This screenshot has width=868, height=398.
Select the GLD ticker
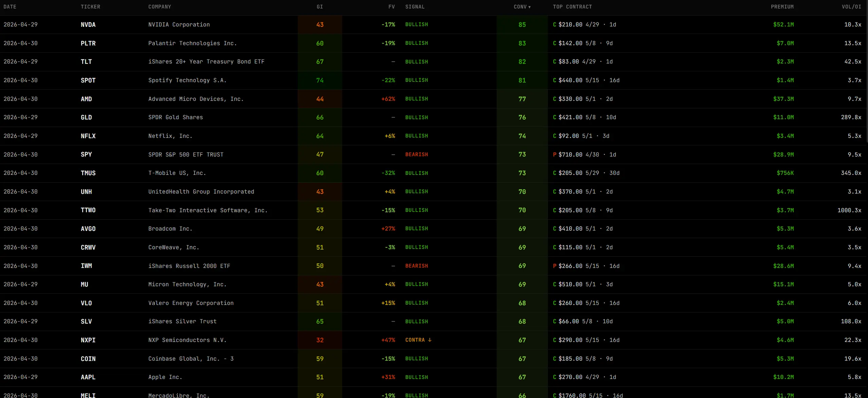86,117
